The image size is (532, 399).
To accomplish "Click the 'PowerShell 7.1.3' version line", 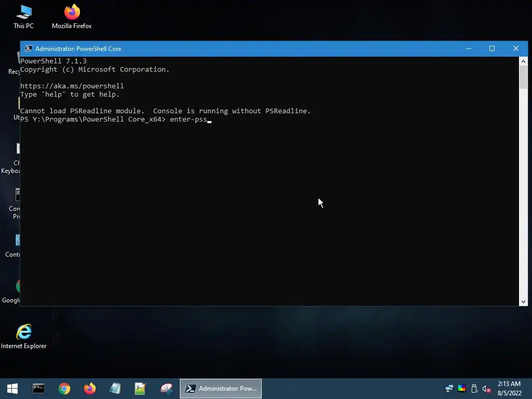I will point(54,61).
